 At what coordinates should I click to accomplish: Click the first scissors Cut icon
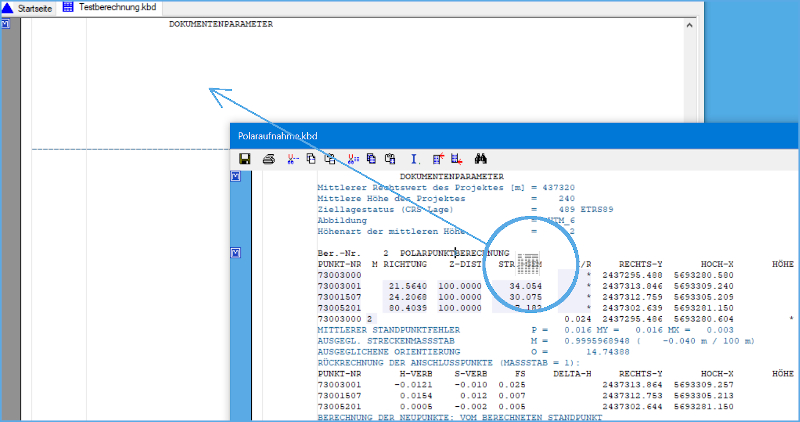pos(292,158)
